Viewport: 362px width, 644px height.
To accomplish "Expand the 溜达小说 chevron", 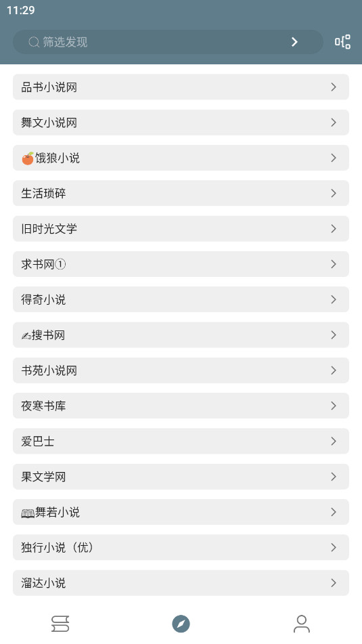I will [x=334, y=583].
